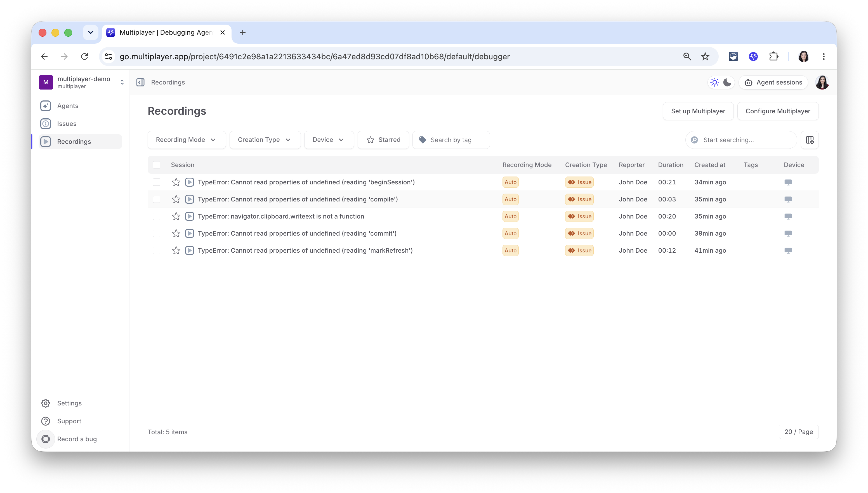Check the 'markRefresh' recording checkbox
The height and width of the screenshot is (493, 868).
(x=156, y=251)
